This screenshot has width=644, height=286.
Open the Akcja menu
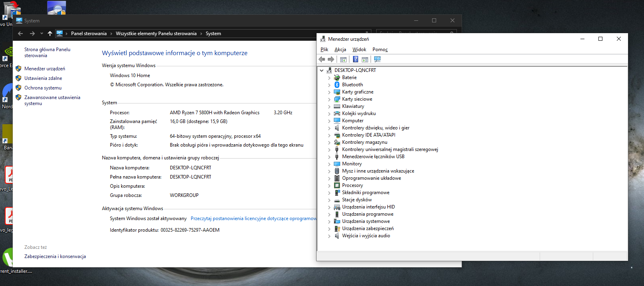(x=340, y=50)
